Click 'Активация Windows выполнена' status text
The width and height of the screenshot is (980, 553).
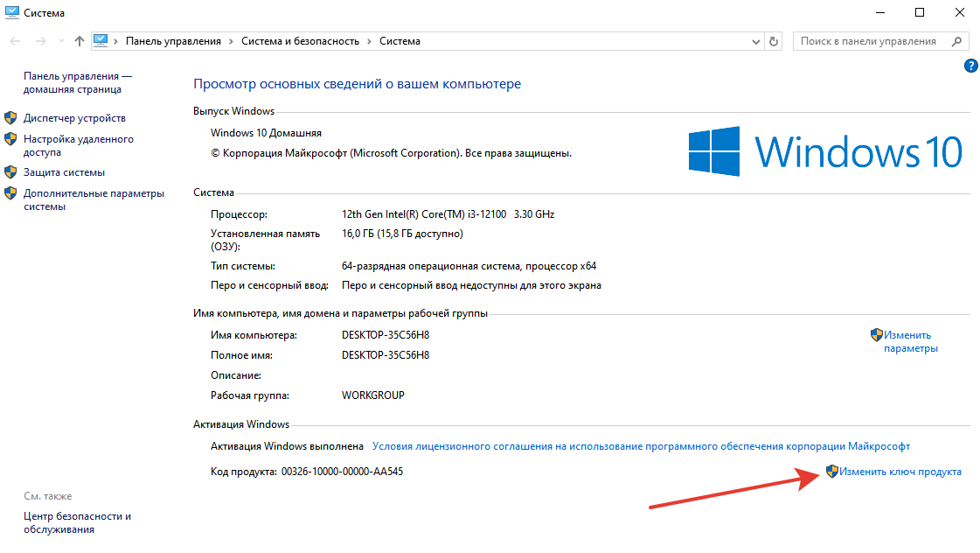[287, 446]
